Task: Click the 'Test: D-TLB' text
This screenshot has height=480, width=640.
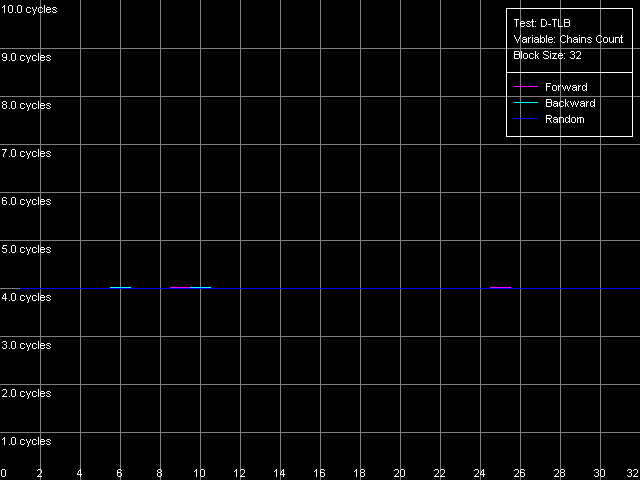Action: [542, 23]
